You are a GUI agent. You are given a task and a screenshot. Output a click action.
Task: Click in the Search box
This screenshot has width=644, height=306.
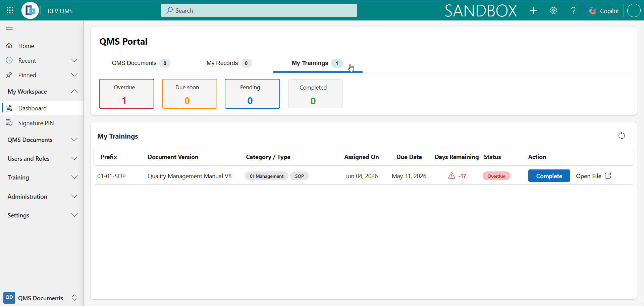tap(259, 10)
